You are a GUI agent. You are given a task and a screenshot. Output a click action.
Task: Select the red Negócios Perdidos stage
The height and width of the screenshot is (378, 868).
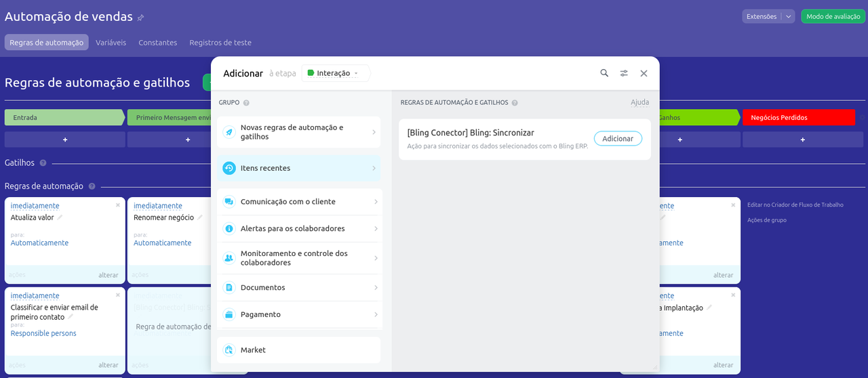[x=797, y=117]
